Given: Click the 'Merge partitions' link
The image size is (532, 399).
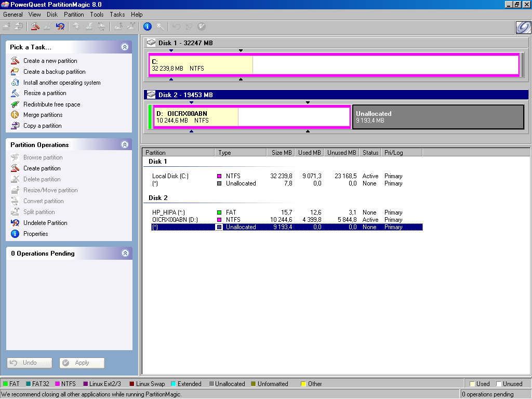Looking at the screenshot, I should [x=43, y=115].
